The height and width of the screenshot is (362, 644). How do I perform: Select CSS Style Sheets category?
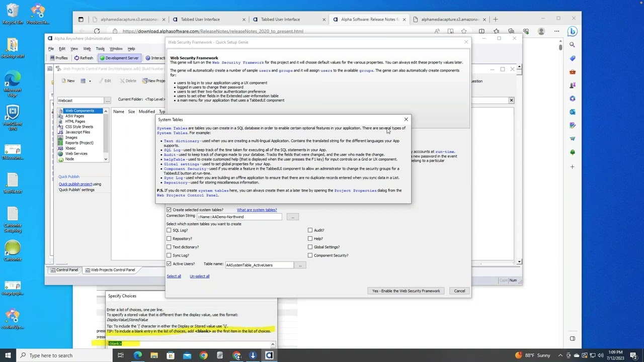[x=79, y=127]
